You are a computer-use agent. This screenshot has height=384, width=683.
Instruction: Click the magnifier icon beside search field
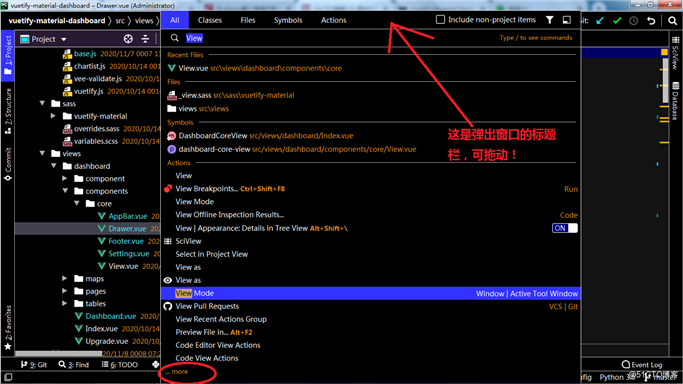point(175,38)
